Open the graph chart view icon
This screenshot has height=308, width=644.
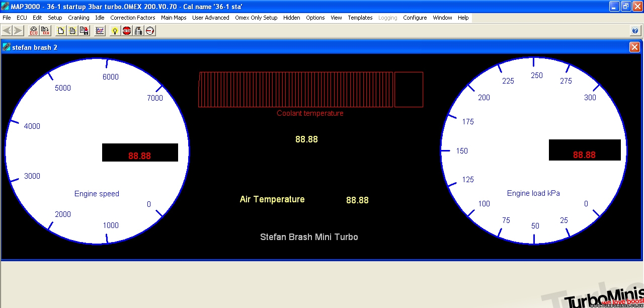click(x=100, y=31)
